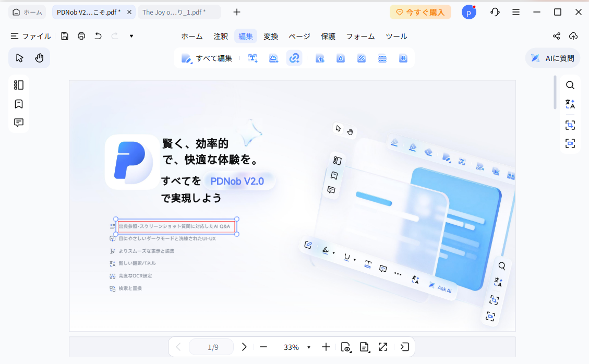Expand the undo history dropdown arrow

coord(131,36)
